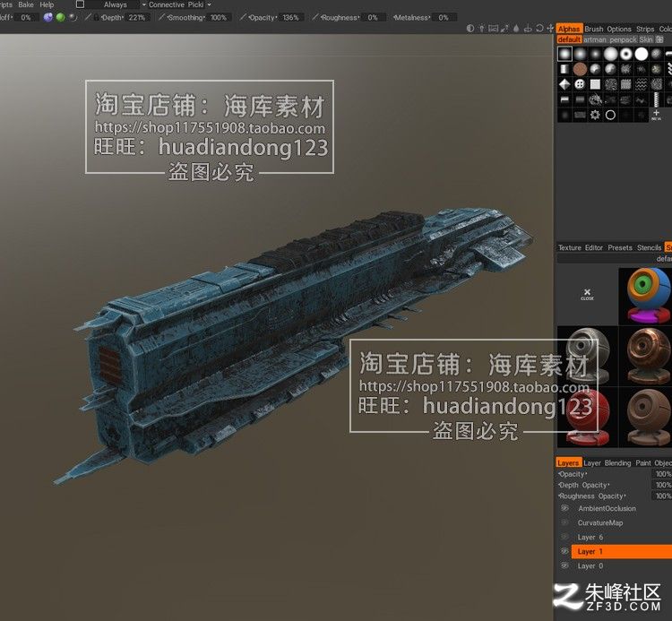Image resolution: width=672 pixels, height=621 pixels.
Task: Select the brown textured circle alpha
Action: click(x=580, y=69)
